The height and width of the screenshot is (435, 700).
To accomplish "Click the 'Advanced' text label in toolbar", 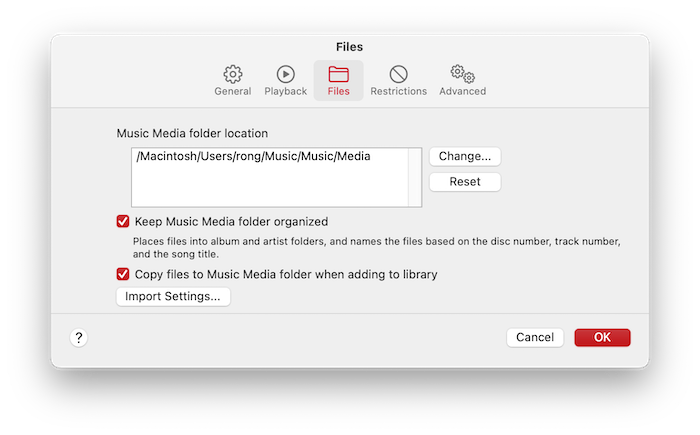I will point(462,91).
